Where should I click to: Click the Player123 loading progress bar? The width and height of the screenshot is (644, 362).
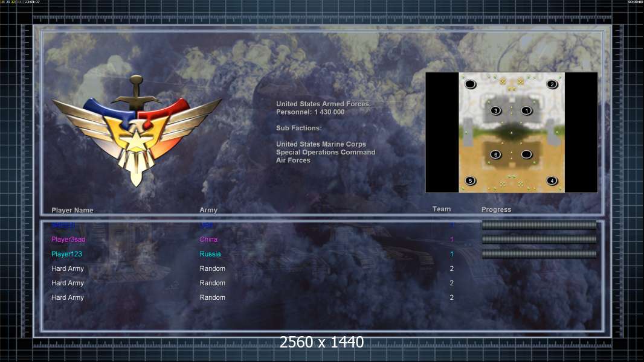pyautogui.click(x=539, y=254)
